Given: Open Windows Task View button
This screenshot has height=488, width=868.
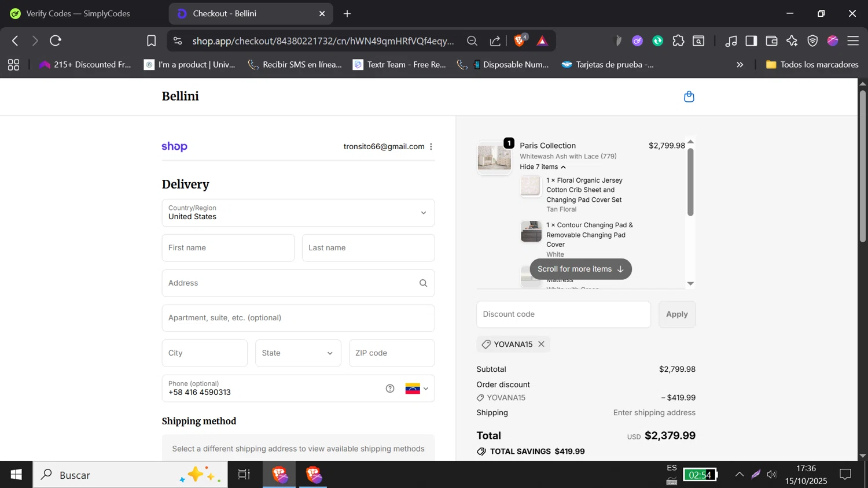Looking at the screenshot, I should 244,475.
